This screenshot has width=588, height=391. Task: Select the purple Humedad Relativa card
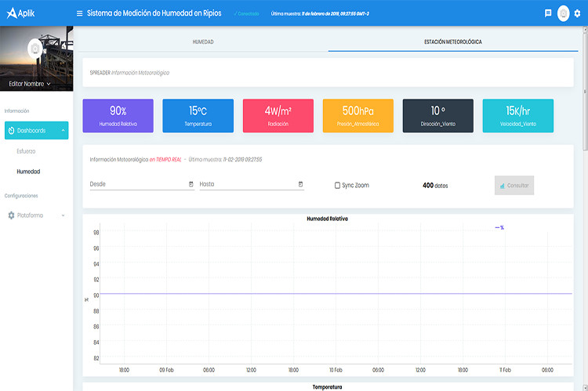coord(118,115)
